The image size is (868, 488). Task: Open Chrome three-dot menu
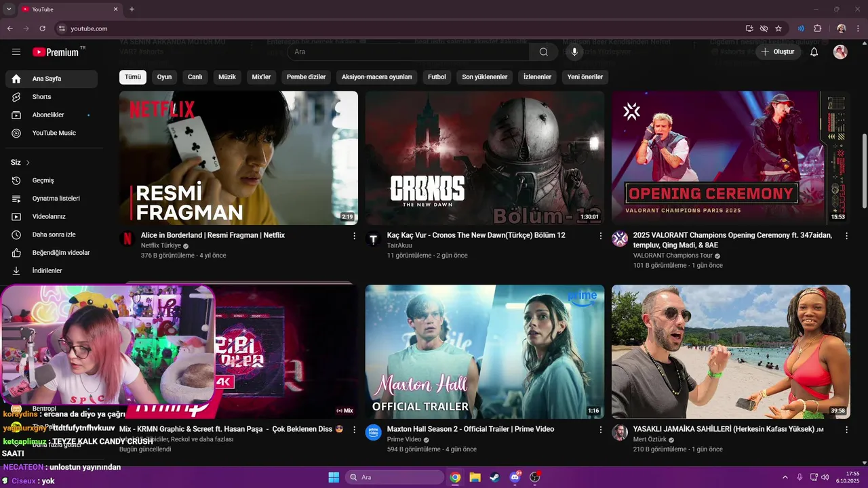858,28
